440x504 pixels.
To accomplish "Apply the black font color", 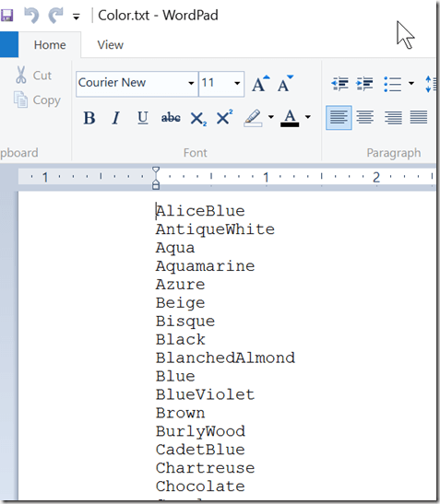I will point(290,118).
